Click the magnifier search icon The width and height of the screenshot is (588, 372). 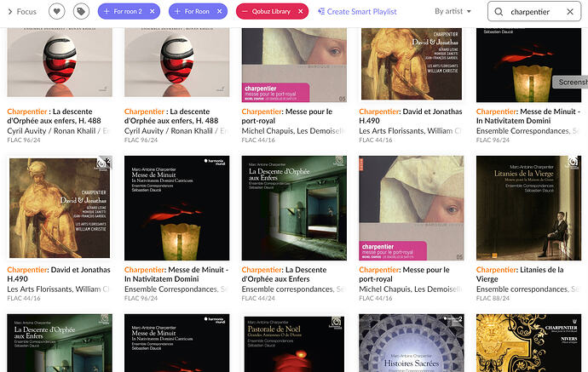[499, 12]
